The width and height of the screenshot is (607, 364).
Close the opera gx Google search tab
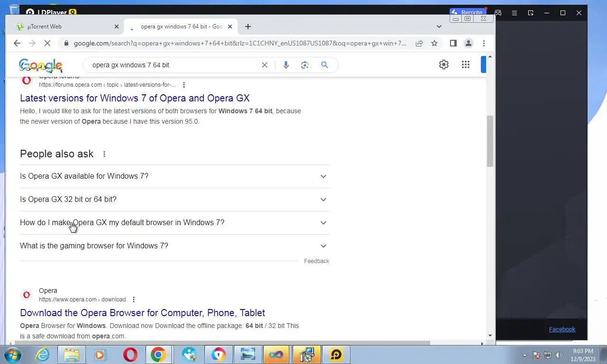pos(231,27)
